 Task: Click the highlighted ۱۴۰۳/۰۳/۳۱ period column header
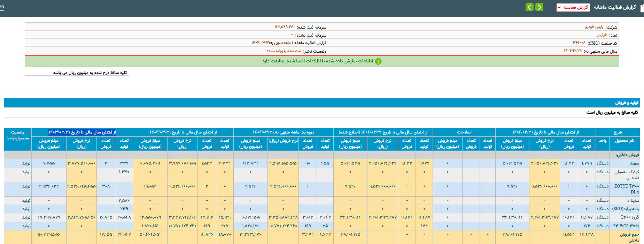82,132
